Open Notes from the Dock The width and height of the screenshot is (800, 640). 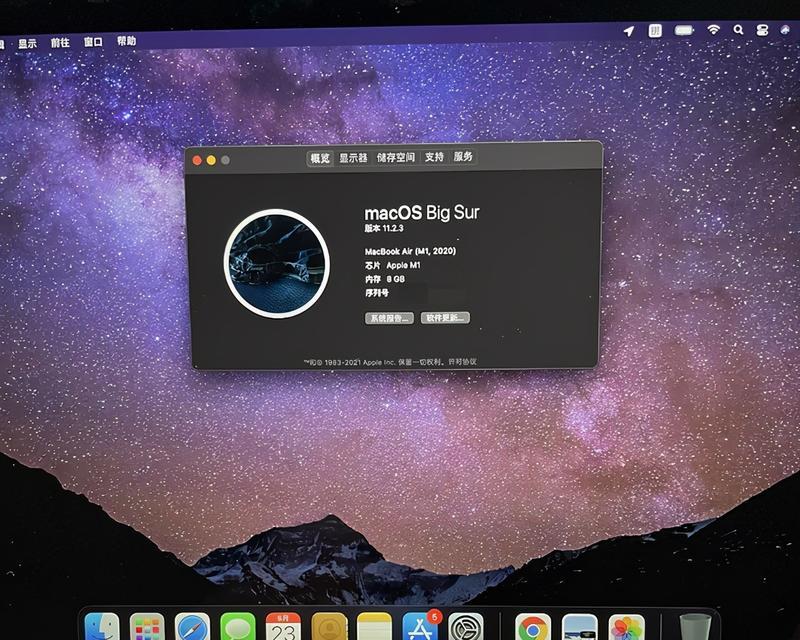[x=374, y=627]
